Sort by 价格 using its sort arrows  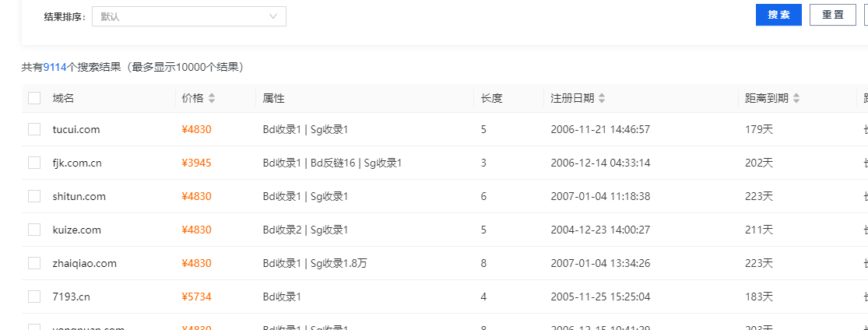pos(212,99)
